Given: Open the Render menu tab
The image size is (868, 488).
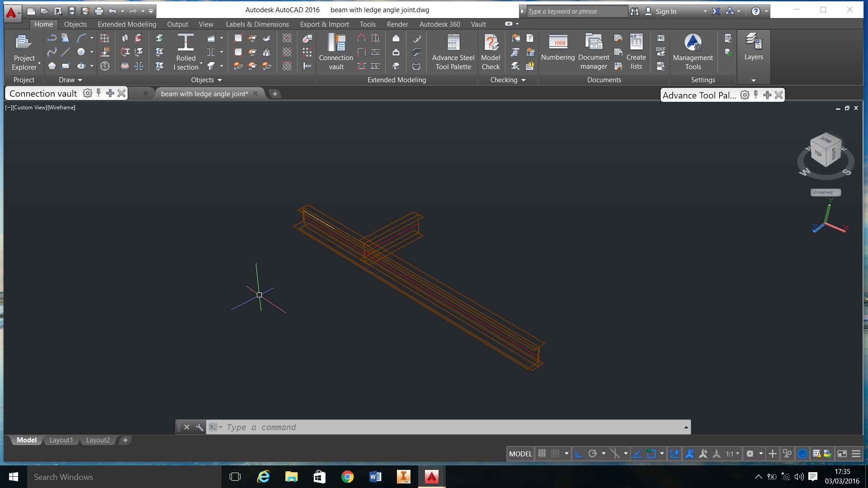Looking at the screenshot, I should (397, 24).
